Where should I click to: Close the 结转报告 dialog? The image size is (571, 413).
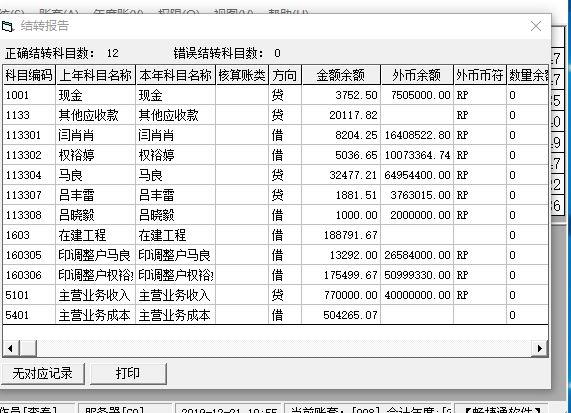coord(536,26)
